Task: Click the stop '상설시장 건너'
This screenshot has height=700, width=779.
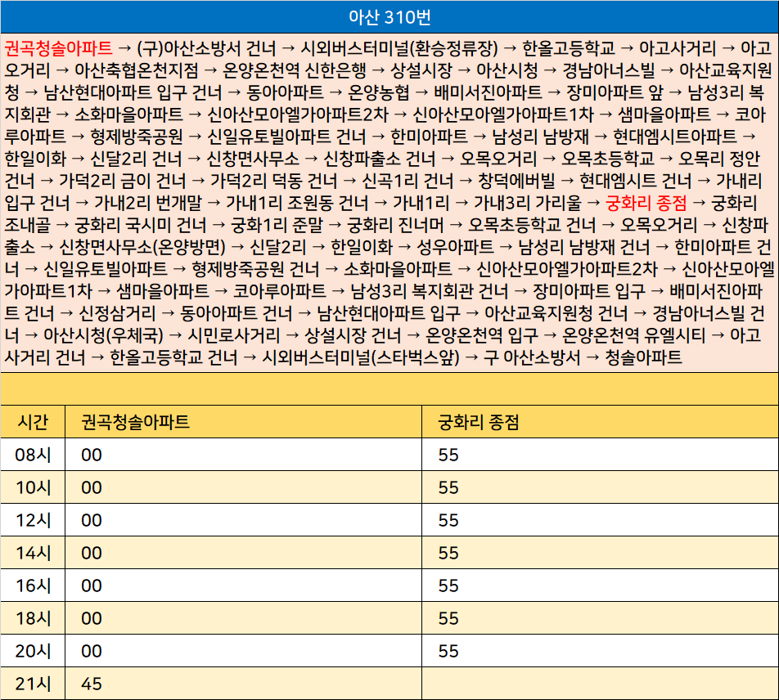Action: tap(353, 335)
